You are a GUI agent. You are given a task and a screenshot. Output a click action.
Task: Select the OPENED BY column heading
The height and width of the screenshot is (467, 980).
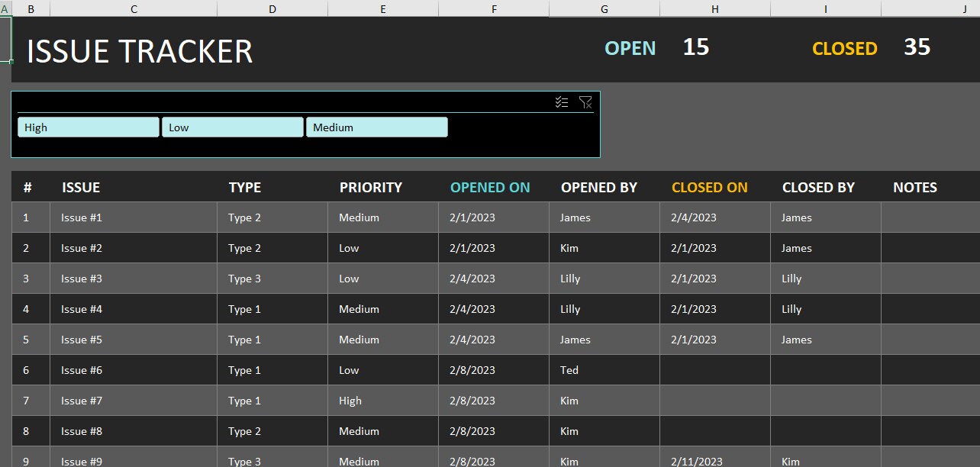[599, 187]
